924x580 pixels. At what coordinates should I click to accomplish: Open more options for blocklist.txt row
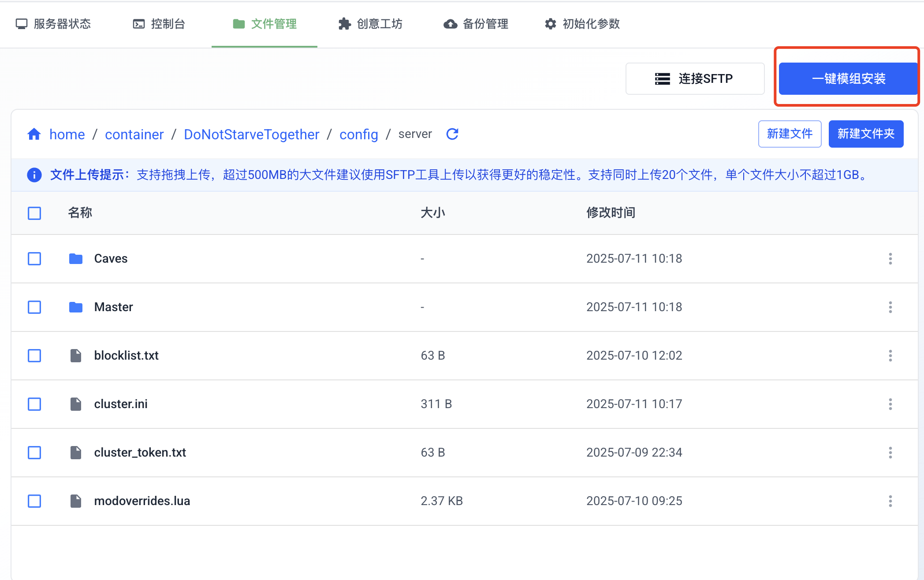(890, 356)
